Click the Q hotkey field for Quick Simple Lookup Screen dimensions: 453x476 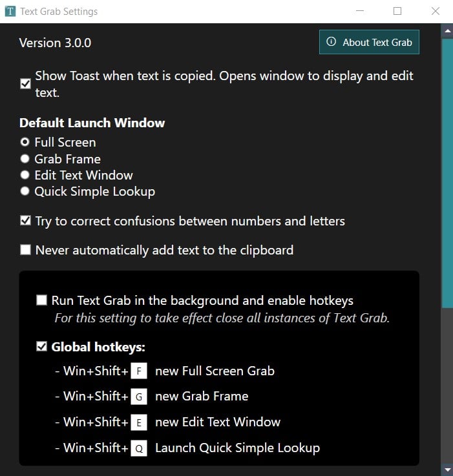point(139,448)
